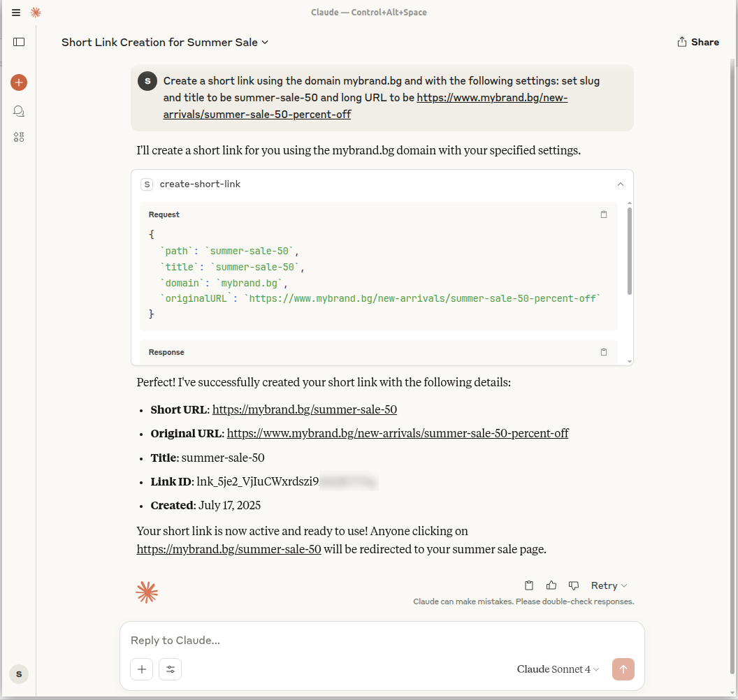The height and width of the screenshot is (700, 738).
Task: Open the chats history icon
Action: (x=19, y=111)
